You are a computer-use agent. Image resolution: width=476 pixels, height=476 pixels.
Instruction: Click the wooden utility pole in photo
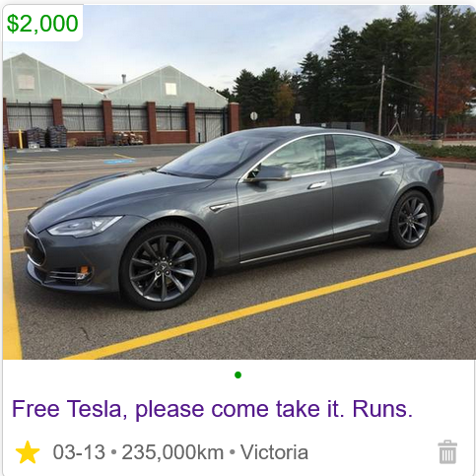[381, 101]
